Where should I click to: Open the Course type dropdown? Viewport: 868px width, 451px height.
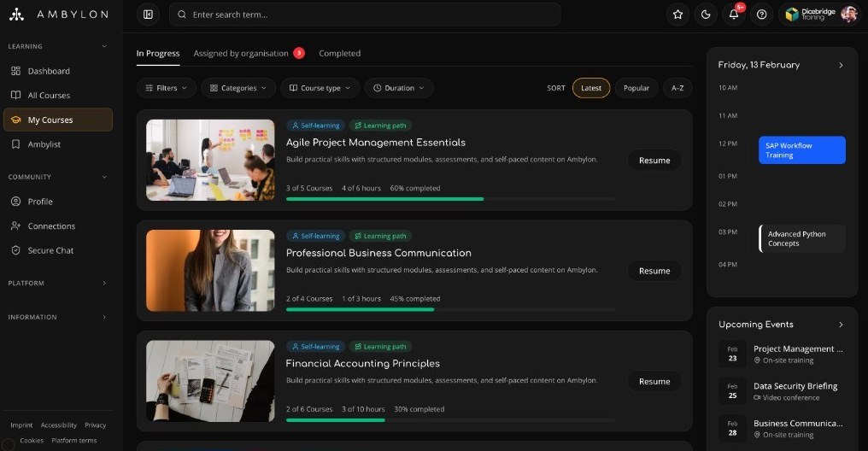(320, 88)
